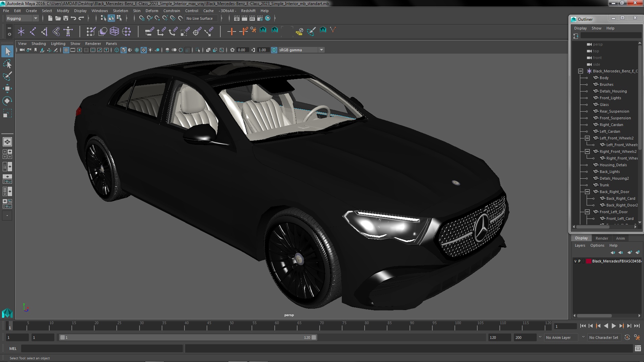Open the Redshift menu
The width and height of the screenshot is (644, 362).
pos(248,11)
